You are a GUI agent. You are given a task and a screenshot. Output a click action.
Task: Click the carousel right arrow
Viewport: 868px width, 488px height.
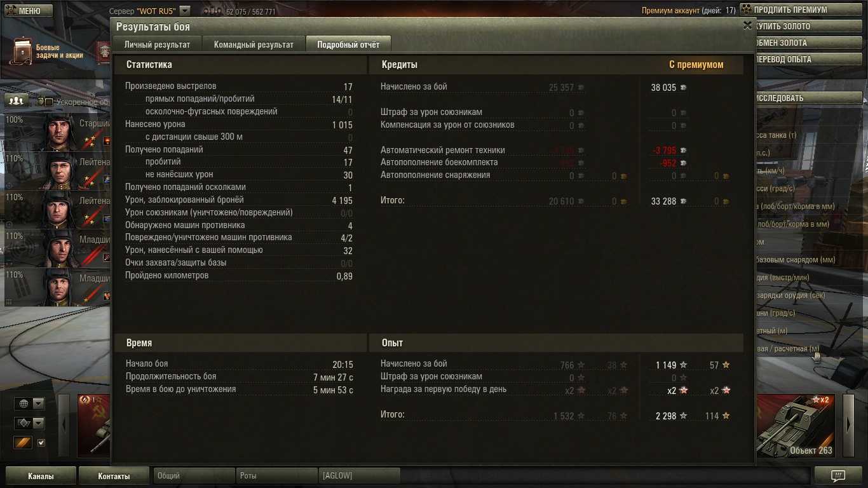[x=848, y=425]
